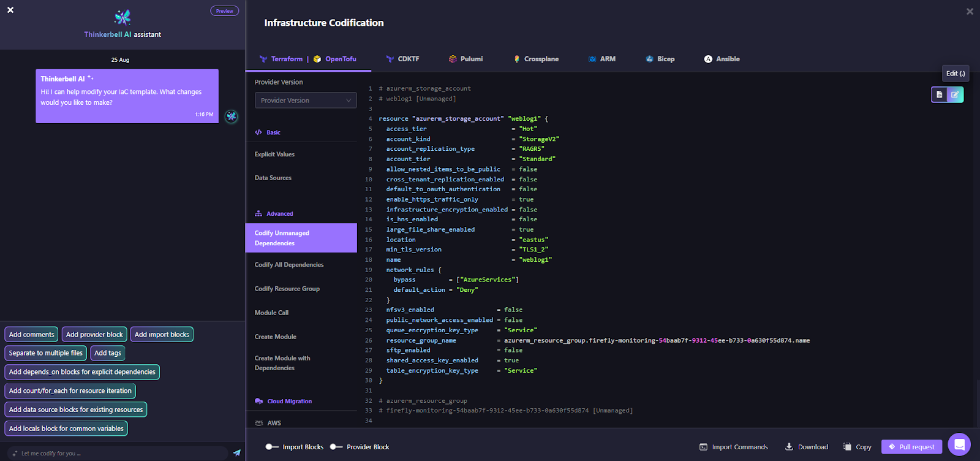Close the Infrastructure Codification dialog
980x461 pixels.
(970, 11)
